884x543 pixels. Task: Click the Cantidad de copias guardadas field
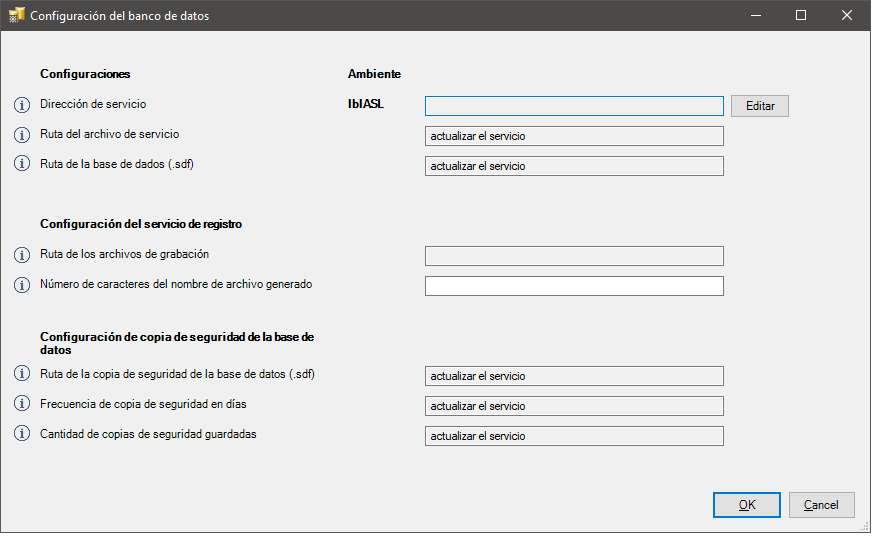pyautogui.click(x=574, y=436)
